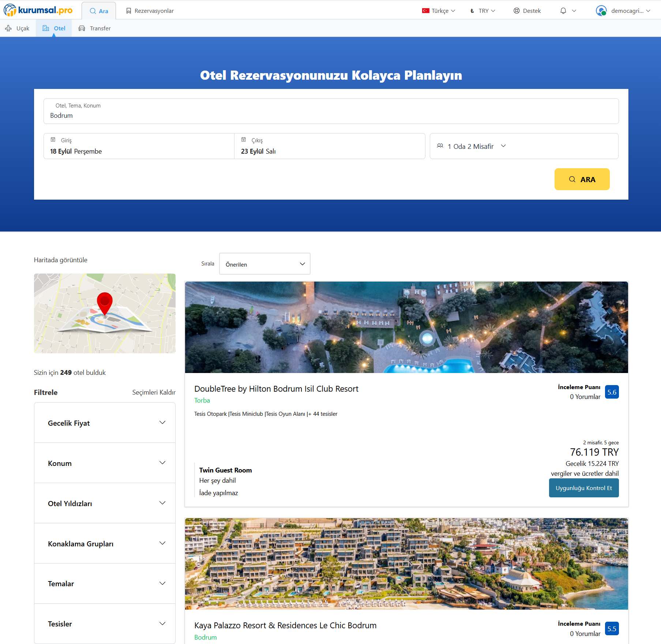
Task: Click the hotel building icon
Action: click(46, 28)
